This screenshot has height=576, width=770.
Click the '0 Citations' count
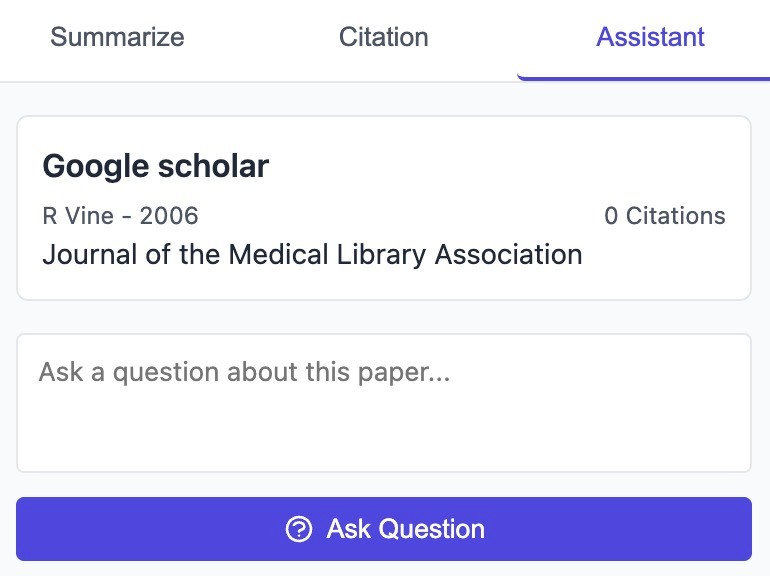pos(664,216)
